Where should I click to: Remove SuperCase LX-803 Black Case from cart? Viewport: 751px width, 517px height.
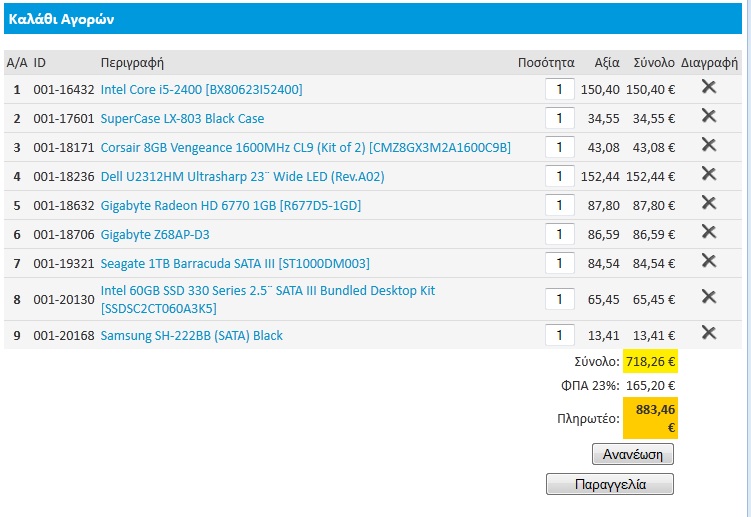click(708, 116)
